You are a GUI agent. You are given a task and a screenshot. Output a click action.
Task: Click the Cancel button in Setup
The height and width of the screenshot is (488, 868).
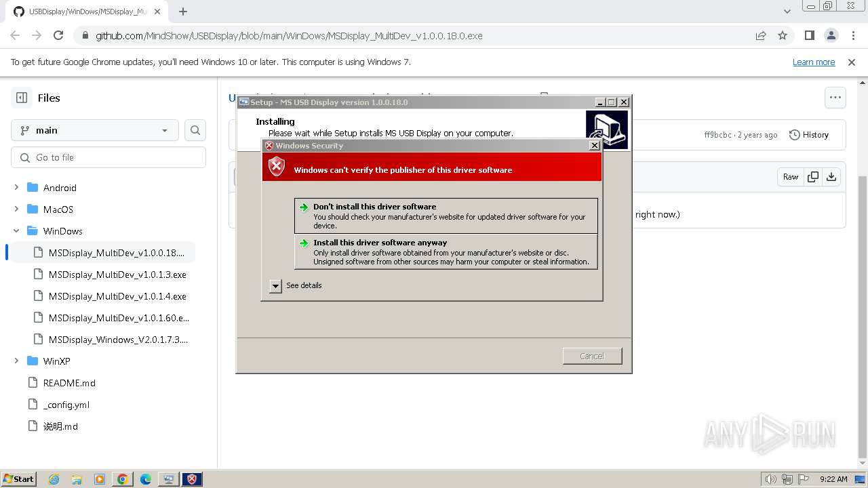coord(592,356)
